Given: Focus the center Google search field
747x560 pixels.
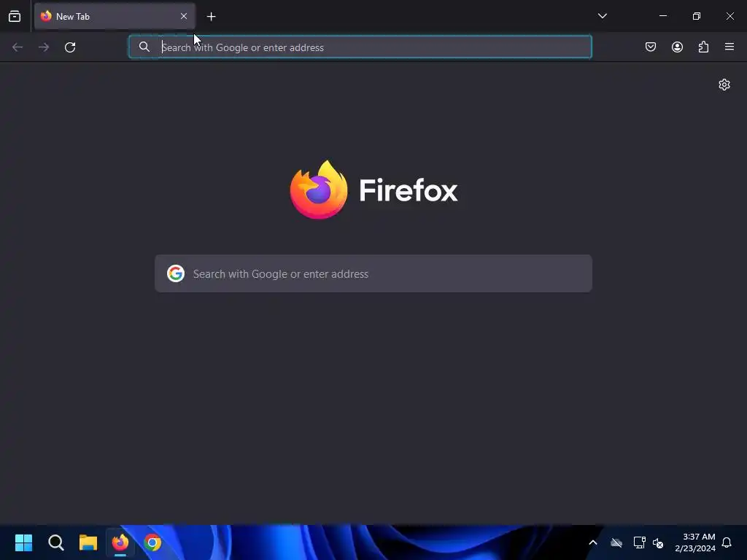Looking at the screenshot, I should [373, 273].
